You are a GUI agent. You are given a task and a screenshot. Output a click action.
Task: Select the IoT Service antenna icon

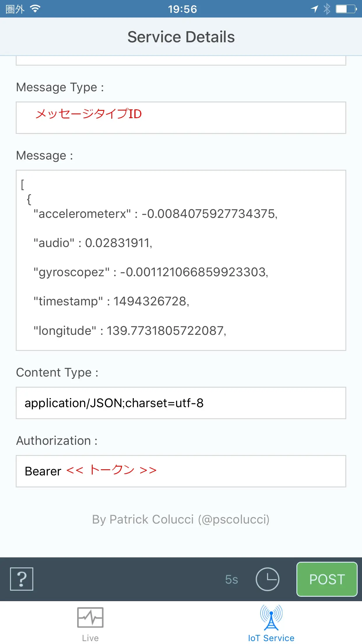pos(271,617)
